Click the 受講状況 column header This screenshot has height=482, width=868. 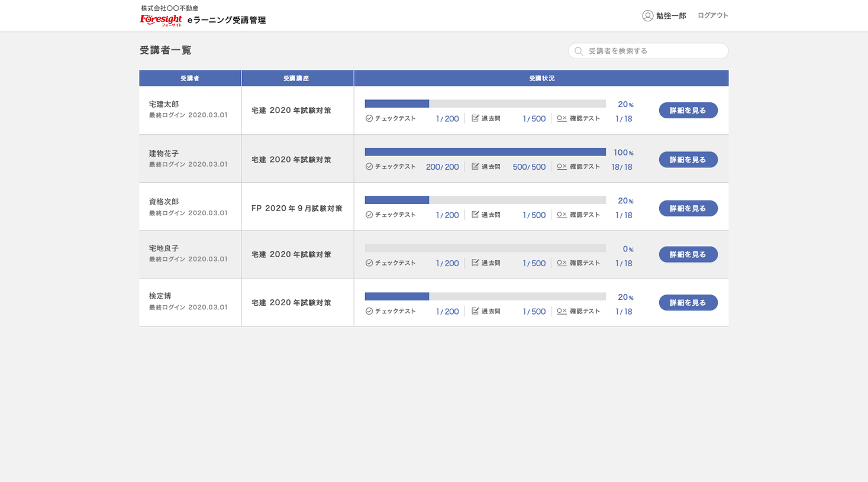point(541,78)
